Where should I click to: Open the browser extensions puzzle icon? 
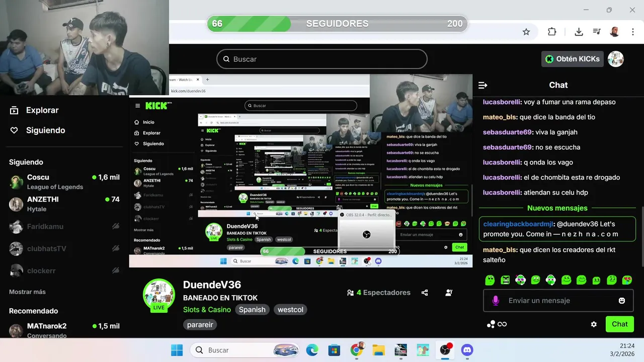(x=552, y=32)
